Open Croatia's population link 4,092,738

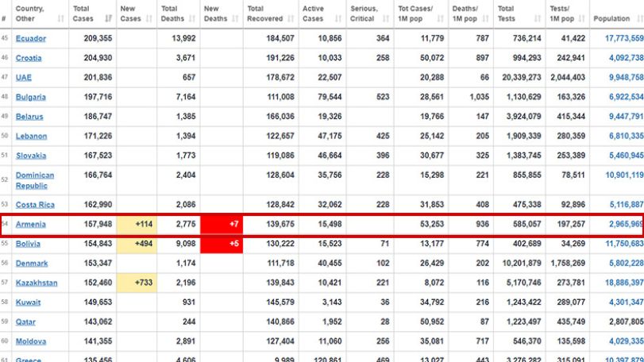(x=627, y=58)
